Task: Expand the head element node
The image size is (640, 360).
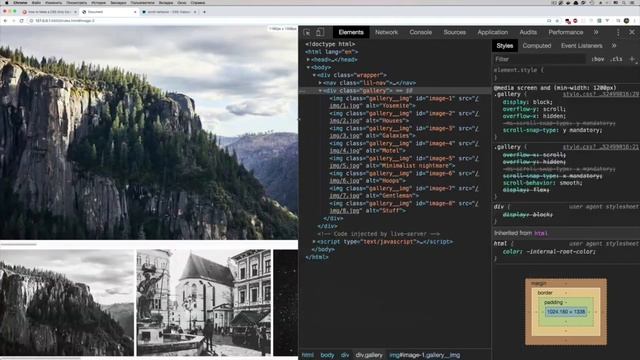Action: click(x=308, y=60)
